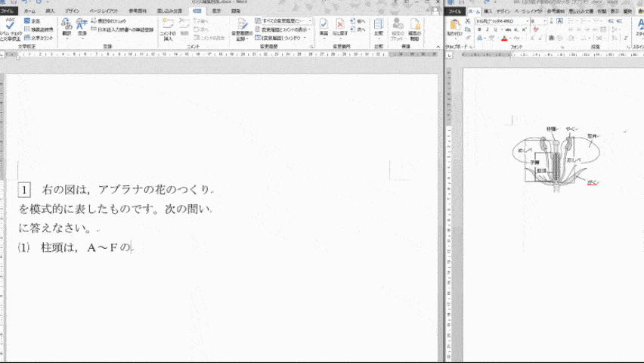Apply red font color in right window
Image resolution: width=644 pixels, height=363 pixels.
click(504, 38)
